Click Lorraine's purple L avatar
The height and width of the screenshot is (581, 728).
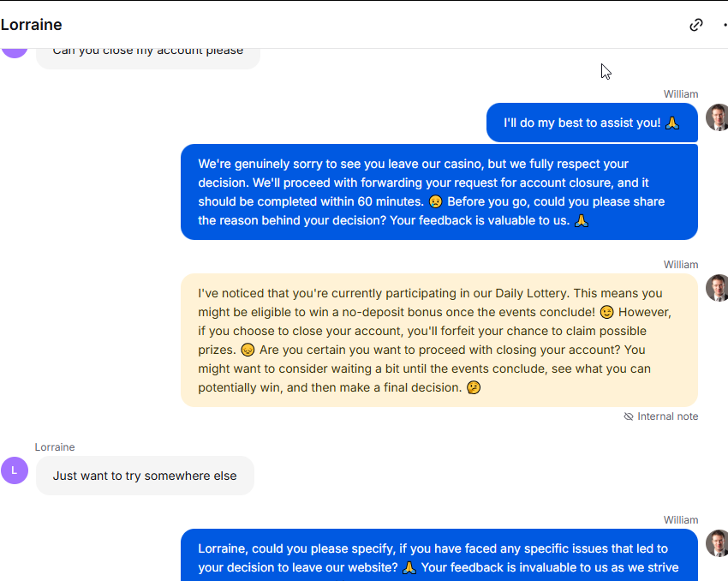coord(15,470)
